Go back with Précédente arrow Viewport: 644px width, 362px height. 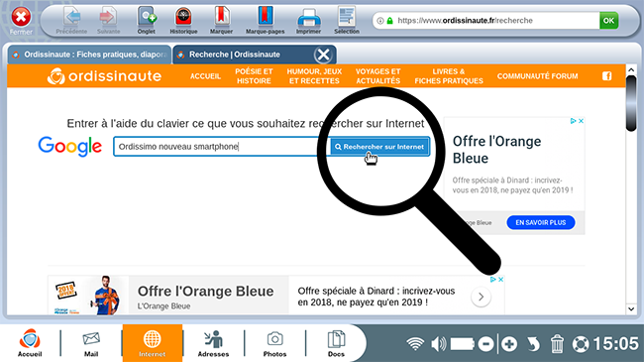[x=72, y=17]
